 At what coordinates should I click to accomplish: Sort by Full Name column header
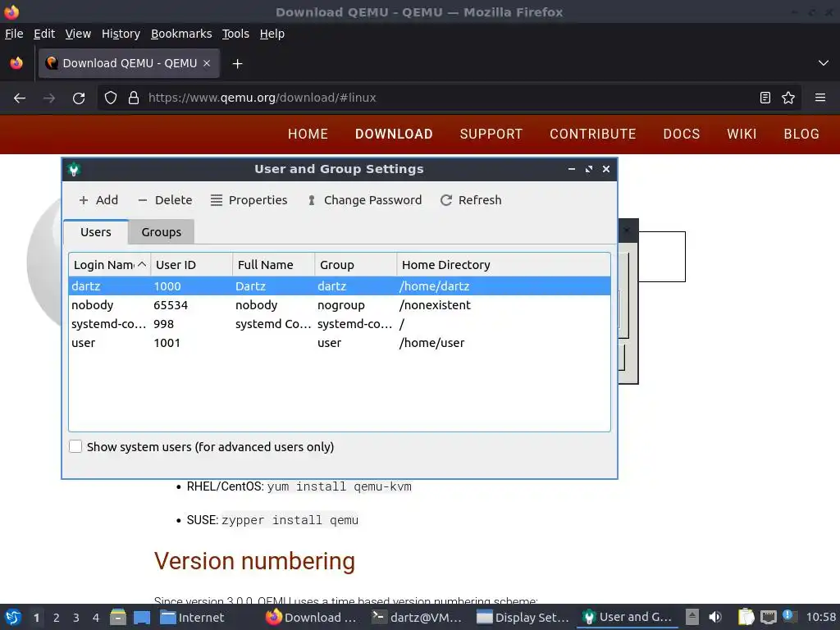pyautogui.click(x=273, y=265)
